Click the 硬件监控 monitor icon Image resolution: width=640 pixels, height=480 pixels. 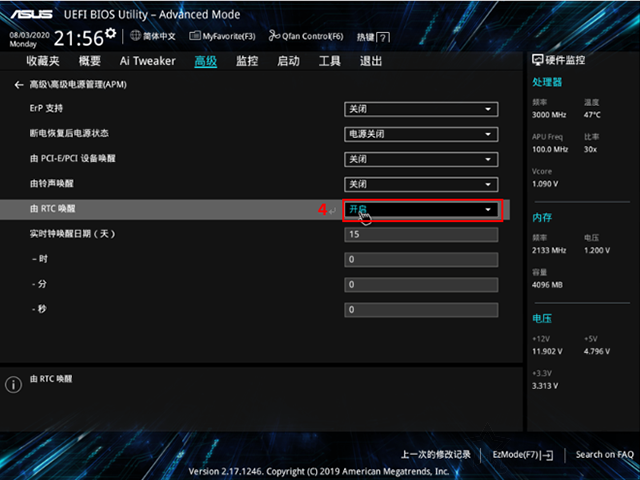click(x=538, y=60)
